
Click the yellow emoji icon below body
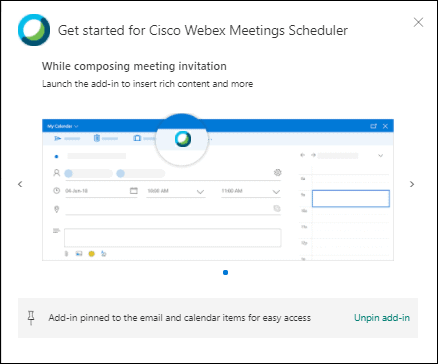click(91, 254)
